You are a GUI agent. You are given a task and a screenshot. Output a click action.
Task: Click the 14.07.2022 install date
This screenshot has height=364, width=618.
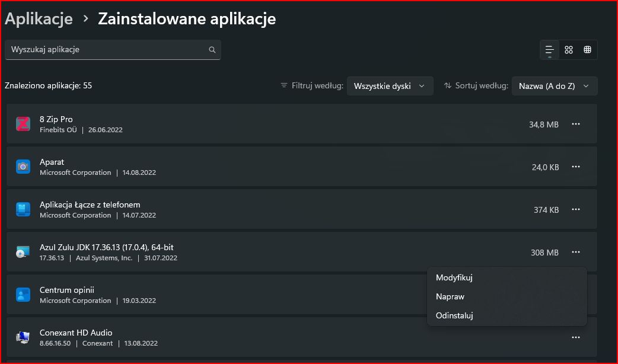tap(139, 215)
